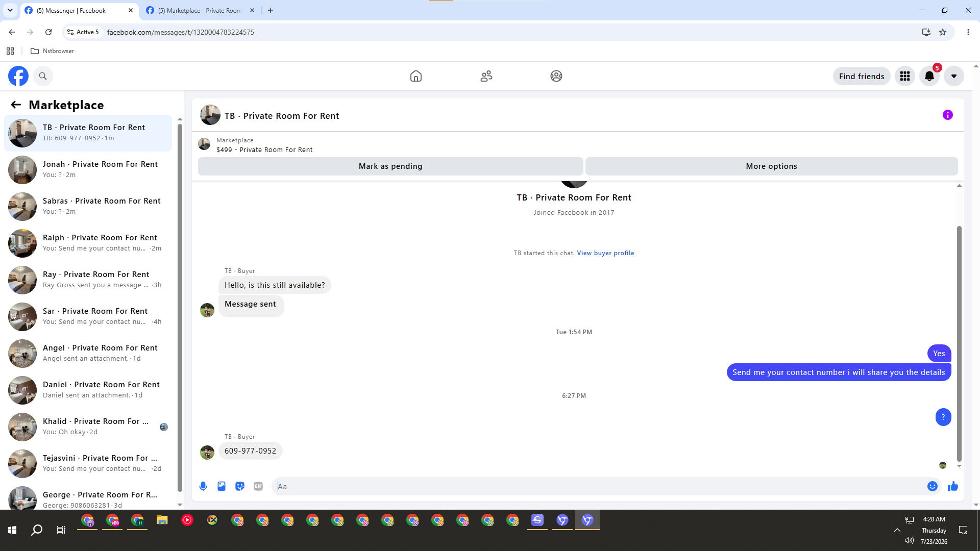This screenshot has width=980, height=551.
Task: Open Khalid Private Room For chat
Action: click(88, 427)
